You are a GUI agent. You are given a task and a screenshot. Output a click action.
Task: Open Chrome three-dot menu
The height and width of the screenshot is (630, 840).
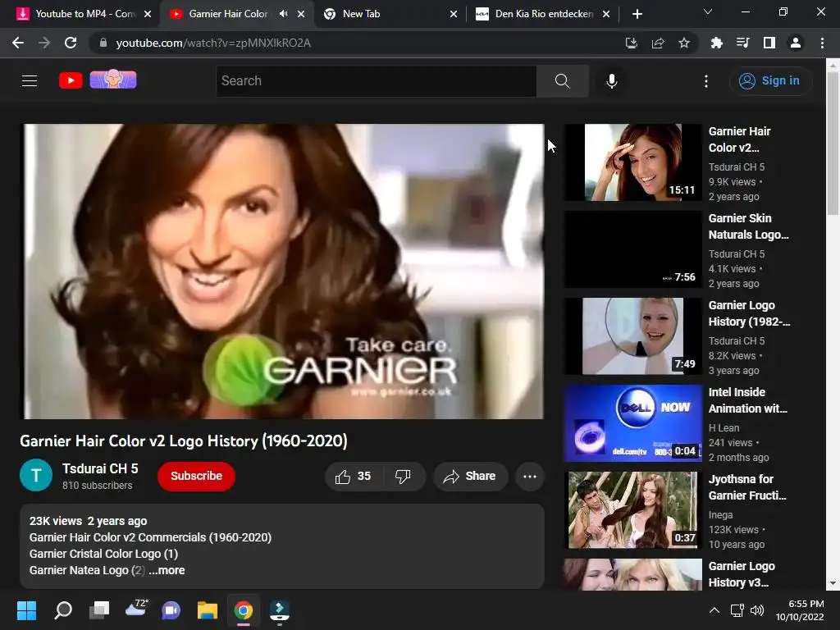pyautogui.click(x=822, y=43)
